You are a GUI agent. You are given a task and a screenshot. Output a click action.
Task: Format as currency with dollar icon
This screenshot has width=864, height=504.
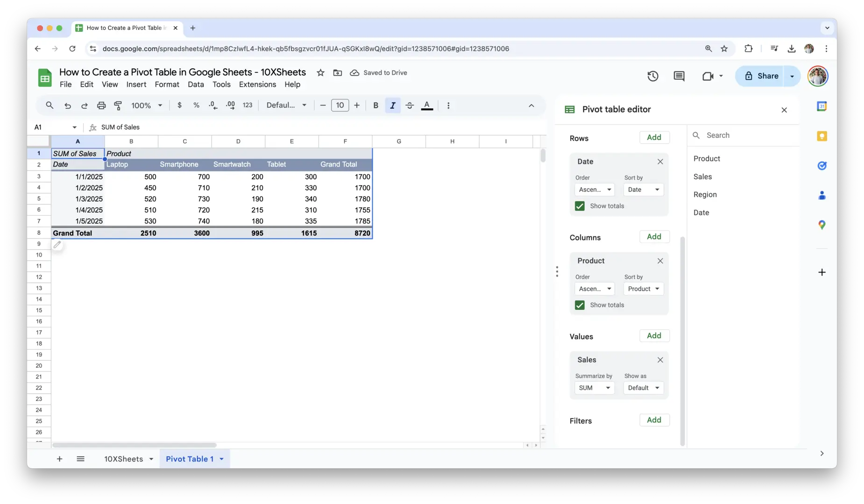179,105
